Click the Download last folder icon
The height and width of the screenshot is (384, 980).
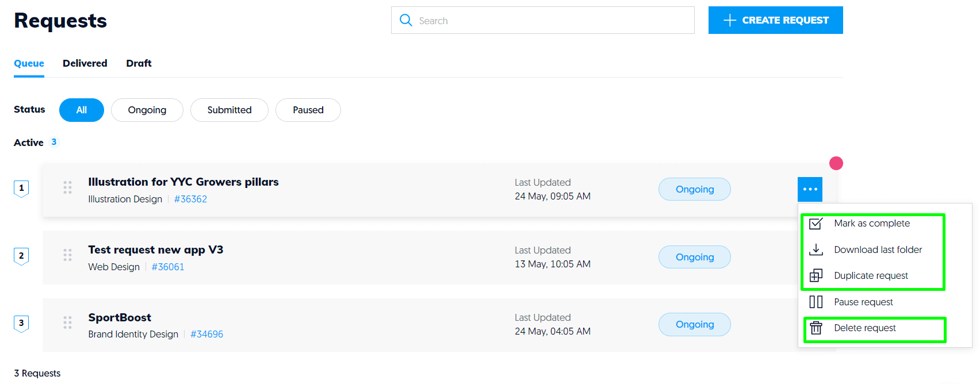(816, 249)
